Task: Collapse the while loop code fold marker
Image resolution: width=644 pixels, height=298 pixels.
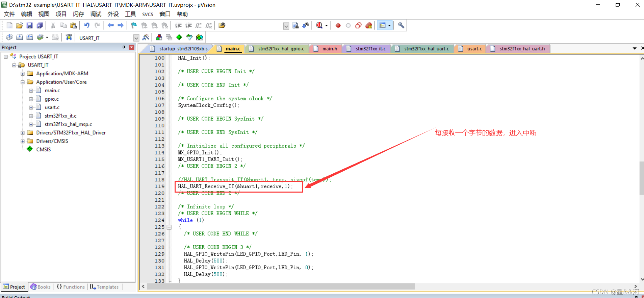Action: (169, 227)
